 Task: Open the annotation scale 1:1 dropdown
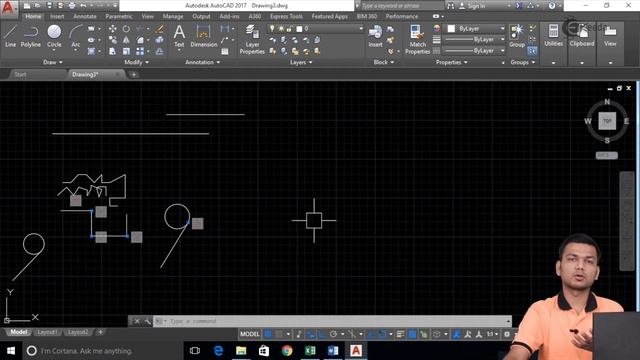point(492,334)
